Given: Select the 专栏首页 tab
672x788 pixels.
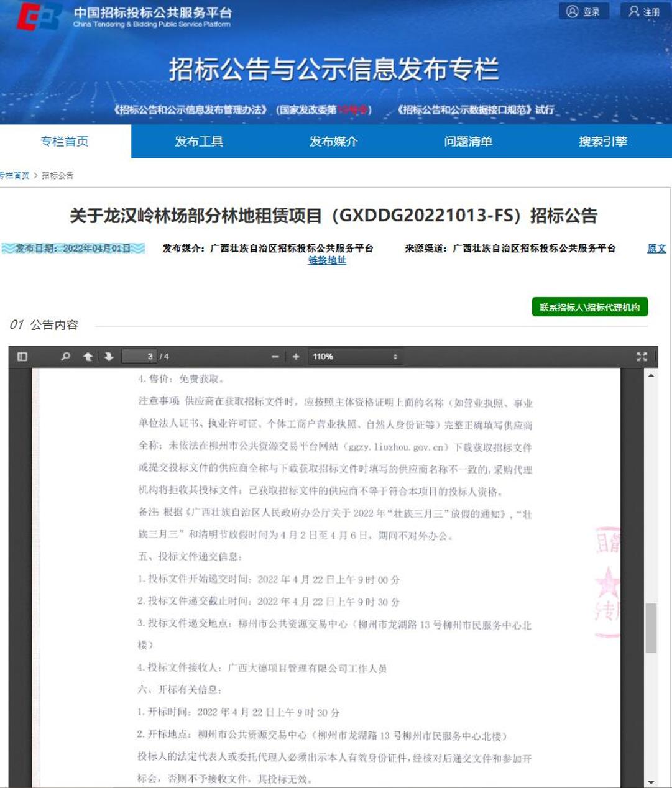Looking at the screenshot, I should point(65,141).
